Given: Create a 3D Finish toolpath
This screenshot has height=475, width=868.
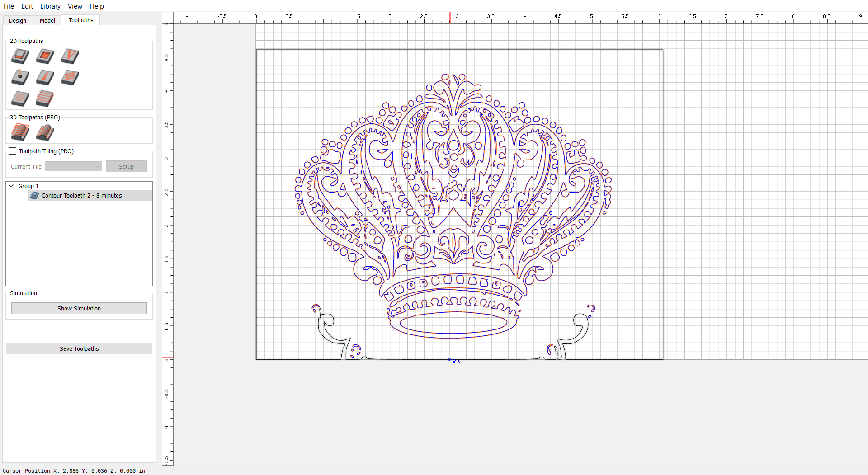Looking at the screenshot, I should point(45,132).
